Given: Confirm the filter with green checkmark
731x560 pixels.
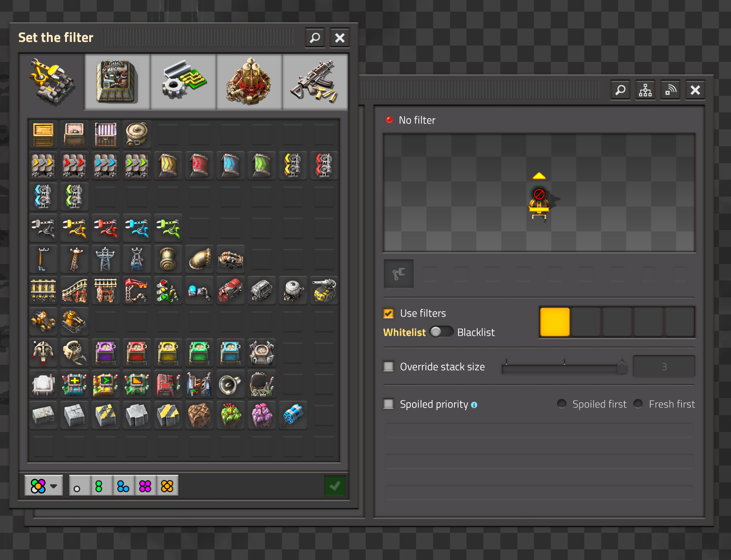Looking at the screenshot, I should [x=335, y=486].
